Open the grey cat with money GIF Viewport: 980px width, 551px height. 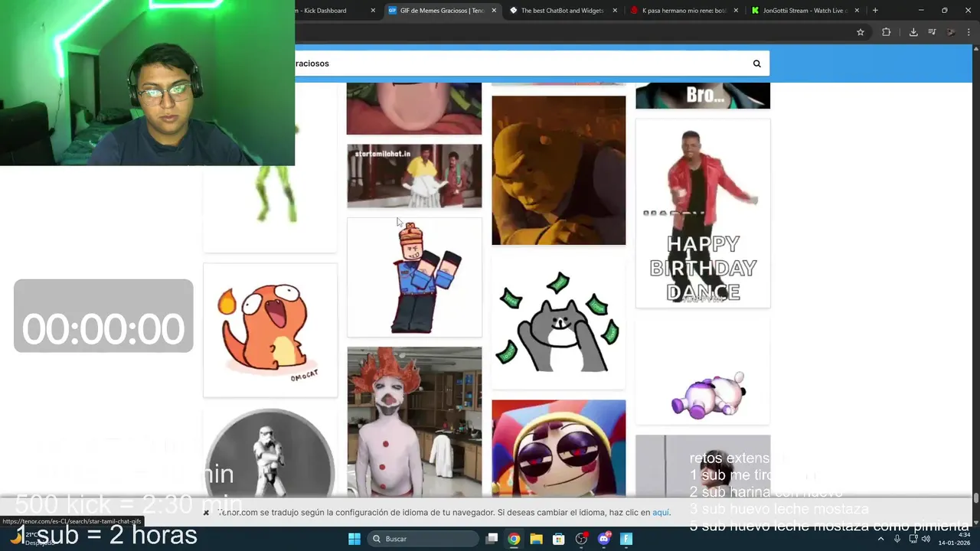coord(558,321)
